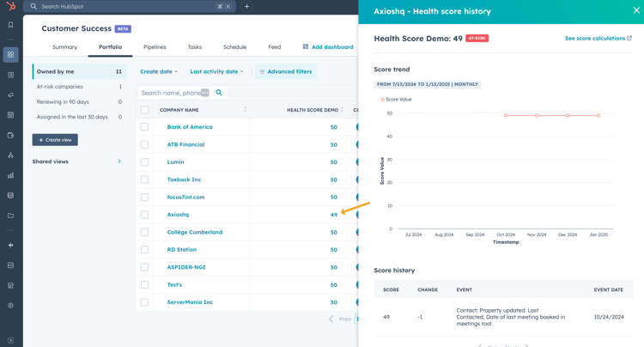Select the Axioshq row checkbox
This screenshot has height=347, width=644.
pyautogui.click(x=144, y=215)
